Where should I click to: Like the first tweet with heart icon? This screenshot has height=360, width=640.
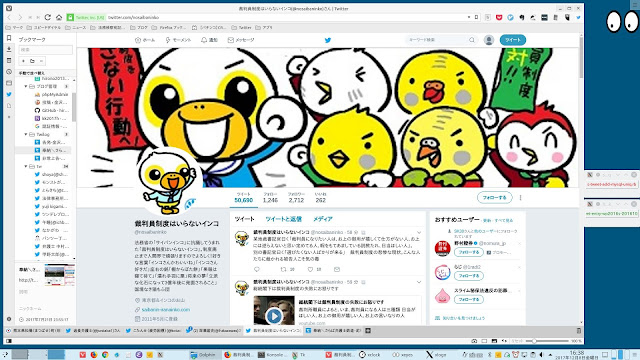310,269
